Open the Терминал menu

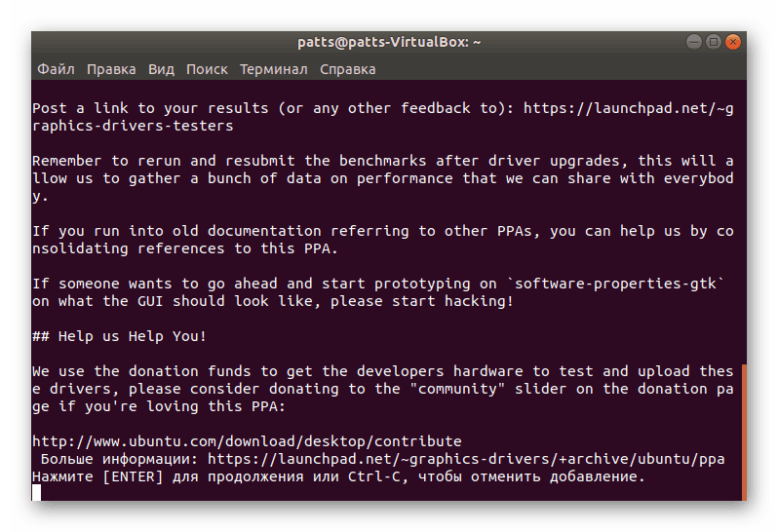273,69
